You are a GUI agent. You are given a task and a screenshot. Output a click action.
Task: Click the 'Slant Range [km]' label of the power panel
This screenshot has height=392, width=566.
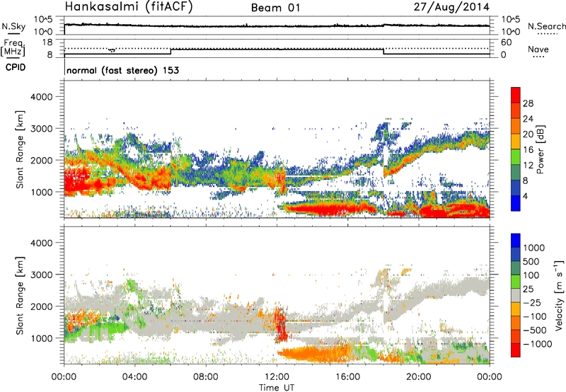pyautogui.click(x=20, y=149)
